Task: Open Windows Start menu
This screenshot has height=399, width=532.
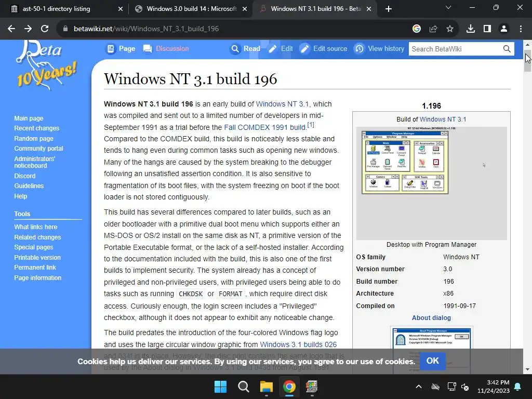Action: click(220, 387)
